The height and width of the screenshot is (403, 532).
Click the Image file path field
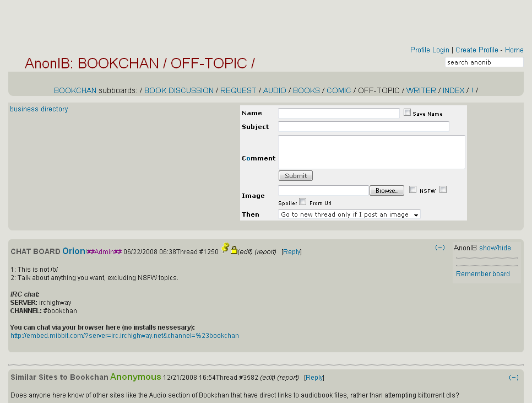pyautogui.click(x=323, y=190)
